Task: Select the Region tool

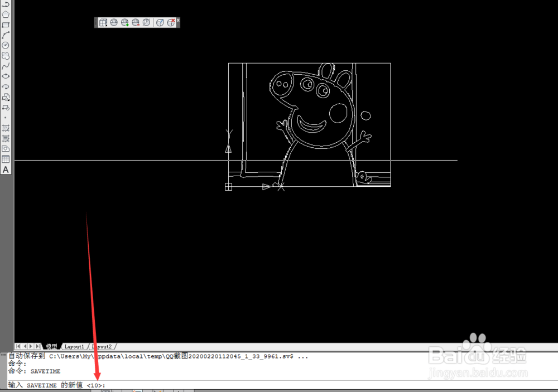Action: [x=6, y=149]
